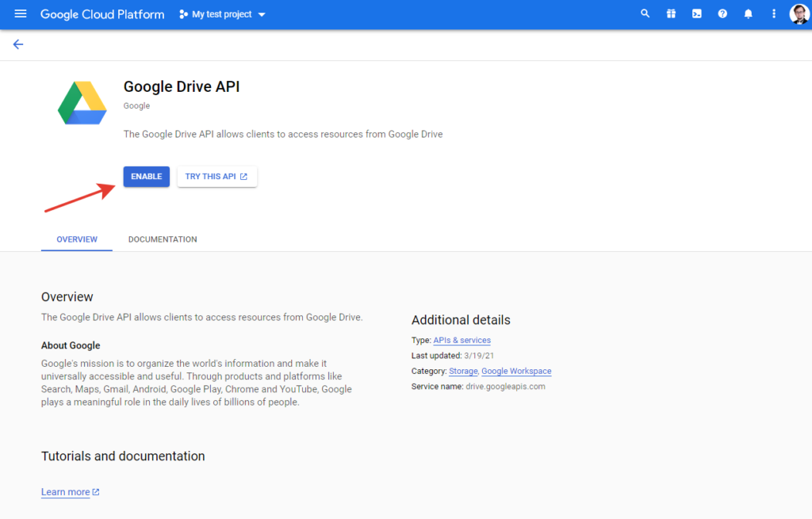The image size is (812, 519).
Task: Activate Cloud Shell terminal icon
Action: coord(696,14)
